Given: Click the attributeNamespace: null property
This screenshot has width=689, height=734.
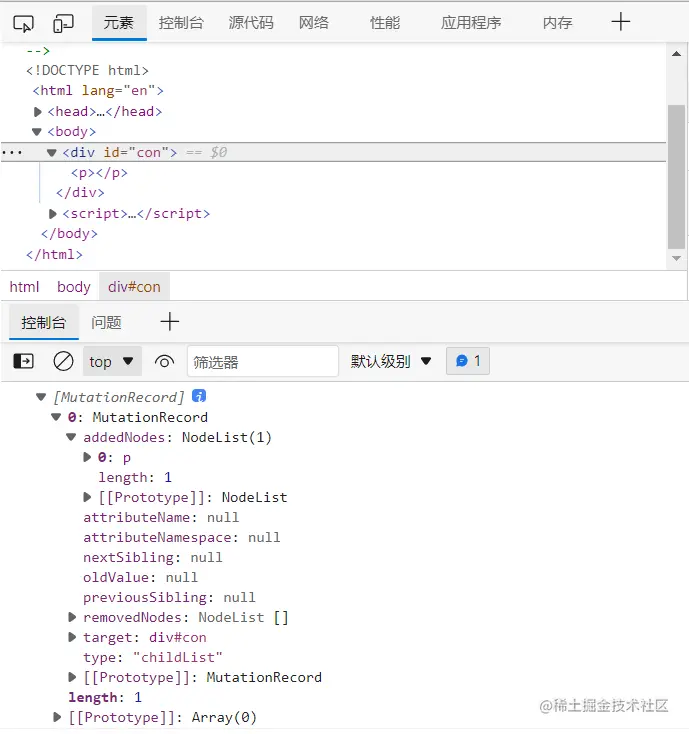Looking at the screenshot, I should tap(182, 537).
